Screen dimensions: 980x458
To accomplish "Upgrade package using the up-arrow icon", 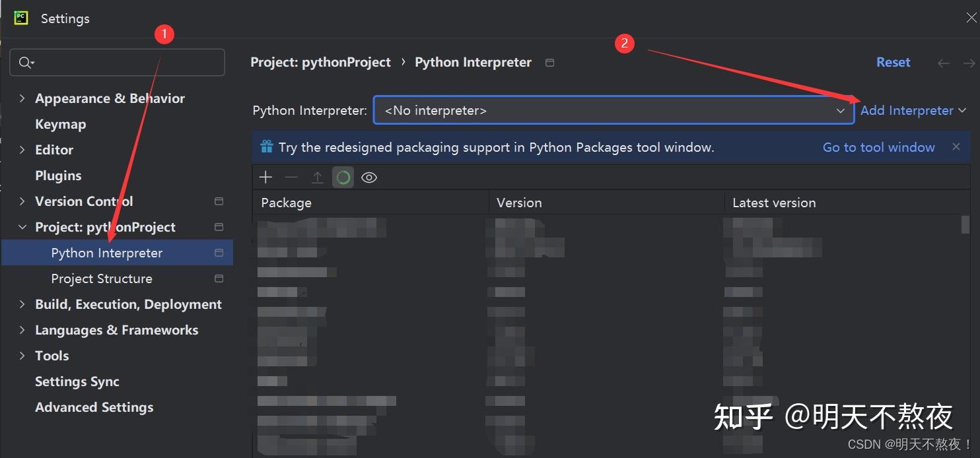I will [x=317, y=177].
